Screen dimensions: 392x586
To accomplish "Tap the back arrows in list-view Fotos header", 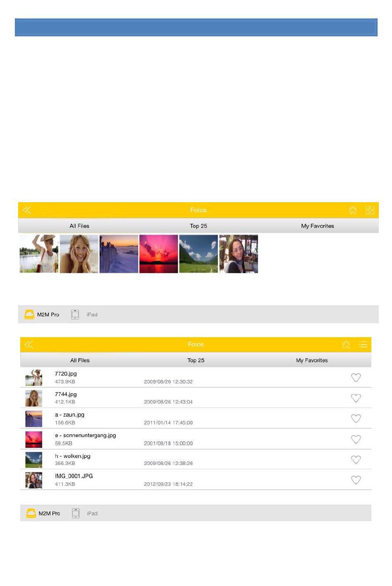I will [28, 345].
